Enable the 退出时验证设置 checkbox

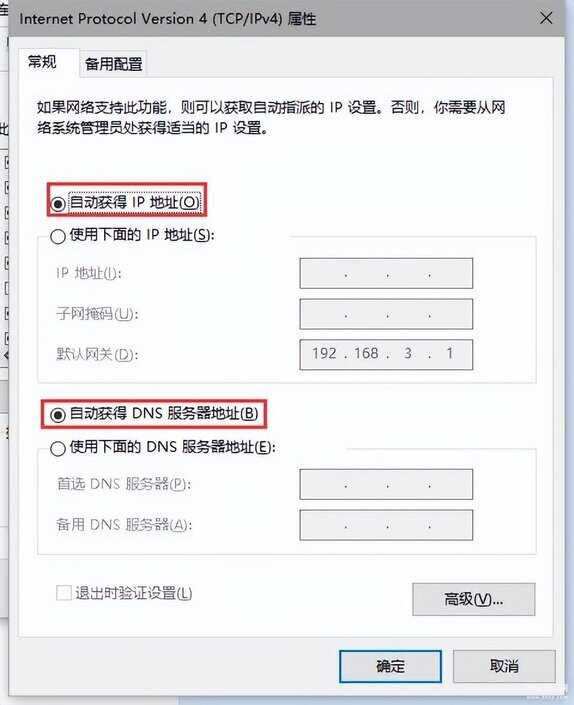pos(64,593)
